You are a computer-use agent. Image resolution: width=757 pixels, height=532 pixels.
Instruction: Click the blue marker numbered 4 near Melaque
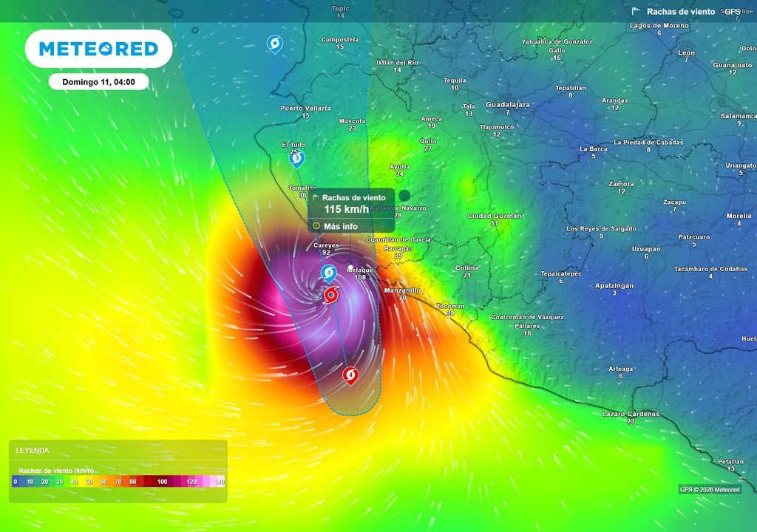pyautogui.click(x=329, y=273)
